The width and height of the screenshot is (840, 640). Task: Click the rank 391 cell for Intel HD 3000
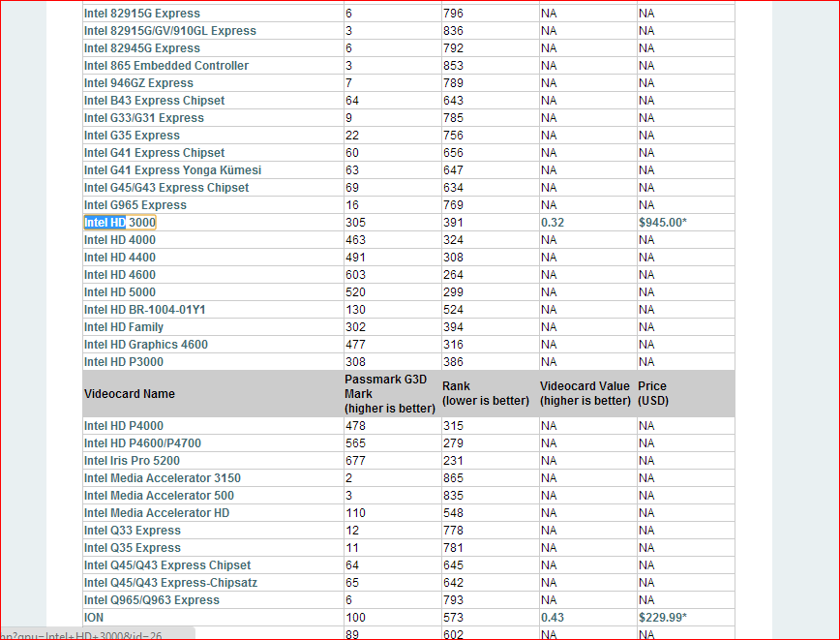pos(453,223)
